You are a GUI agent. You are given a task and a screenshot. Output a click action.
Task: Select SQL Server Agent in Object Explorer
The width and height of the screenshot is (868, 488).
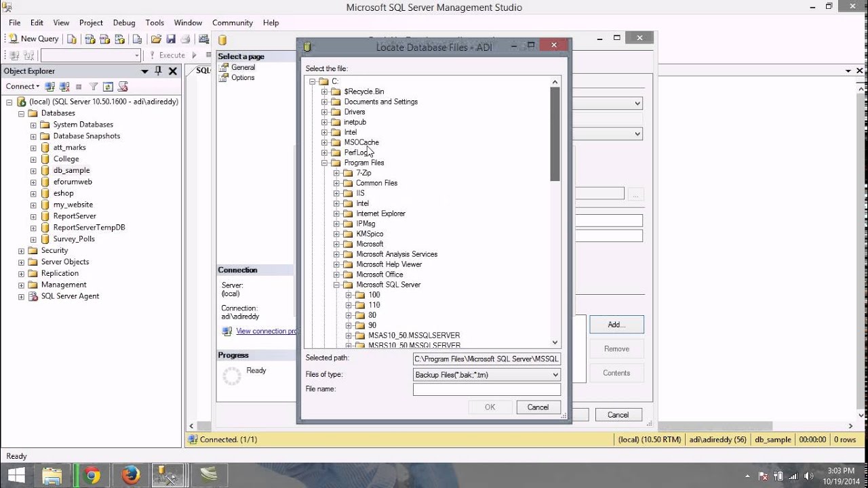70,296
